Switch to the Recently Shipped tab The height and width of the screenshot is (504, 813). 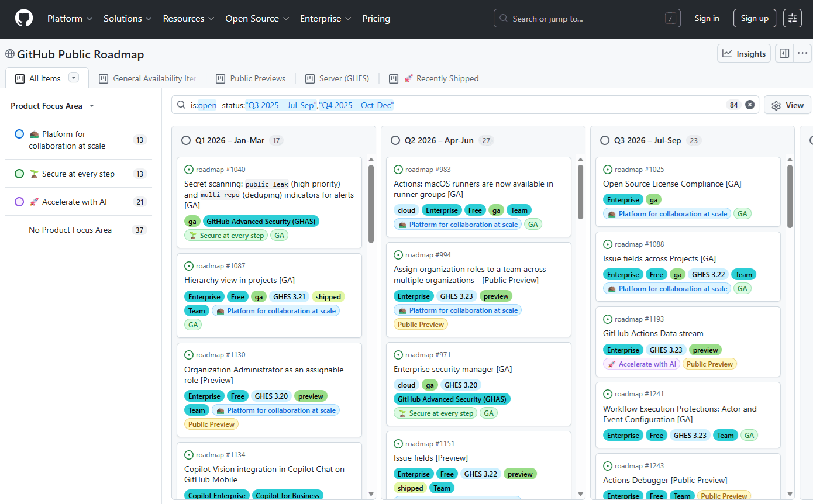click(x=434, y=78)
